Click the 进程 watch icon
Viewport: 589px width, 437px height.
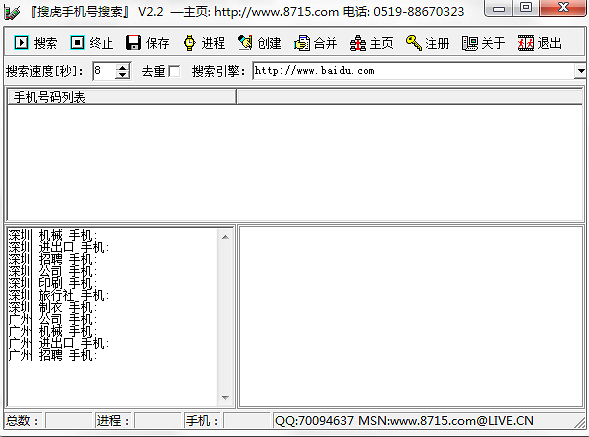pyautogui.click(x=190, y=43)
